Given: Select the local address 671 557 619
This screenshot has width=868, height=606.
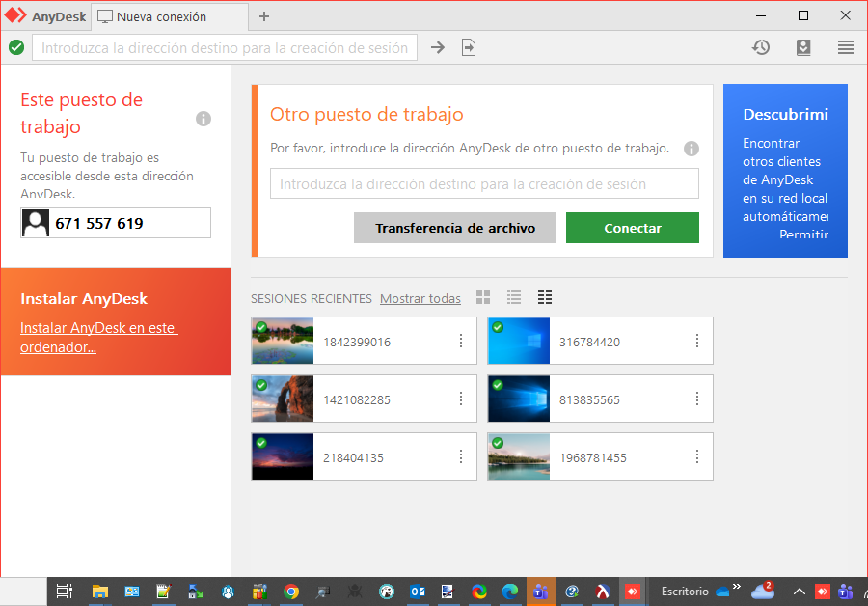Looking at the screenshot, I should pos(99,223).
